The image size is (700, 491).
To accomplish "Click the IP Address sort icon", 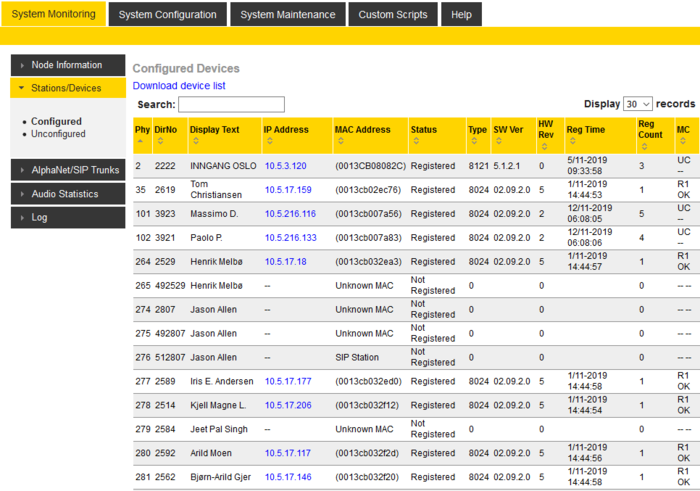I will [268, 141].
